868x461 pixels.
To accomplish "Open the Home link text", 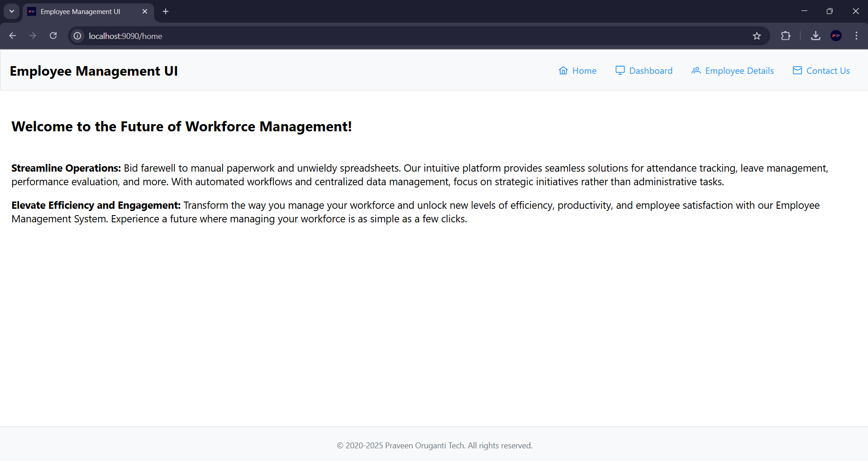I will pyautogui.click(x=584, y=71).
